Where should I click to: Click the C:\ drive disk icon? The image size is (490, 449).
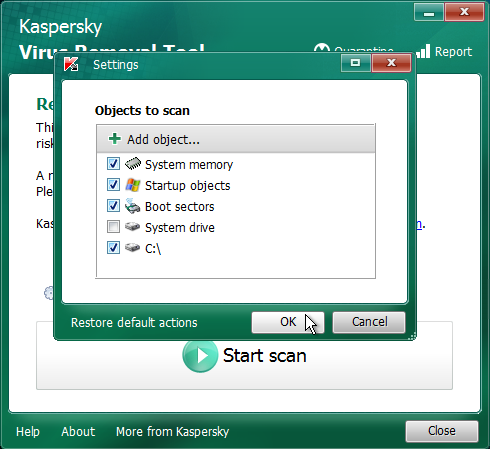pyautogui.click(x=132, y=248)
